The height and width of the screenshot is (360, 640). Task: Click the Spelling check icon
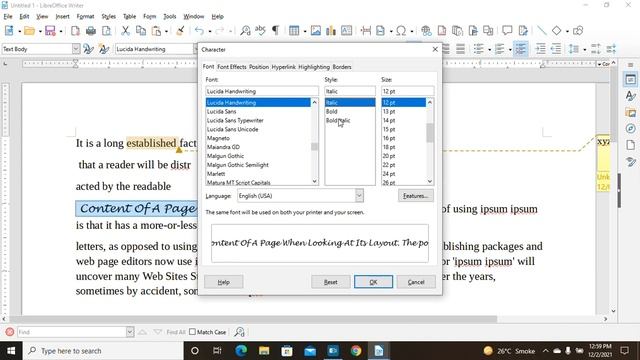[x=260, y=31]
